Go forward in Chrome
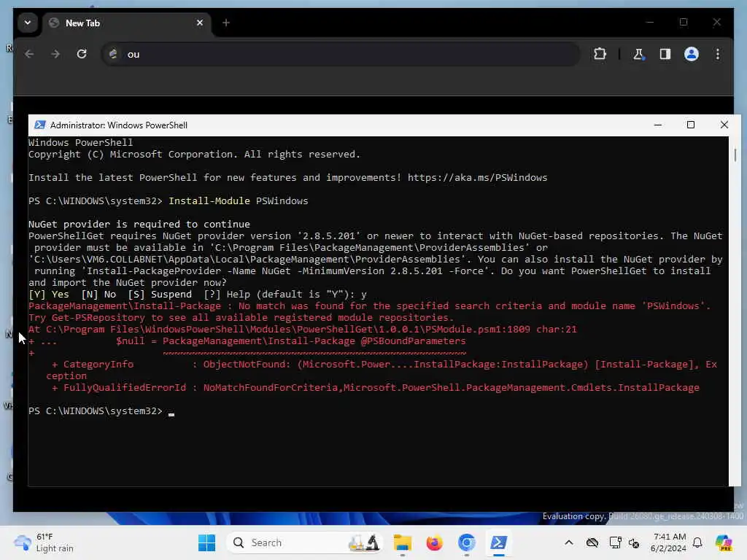This screenshot has width=747, height=560. [x=55, y=54]
